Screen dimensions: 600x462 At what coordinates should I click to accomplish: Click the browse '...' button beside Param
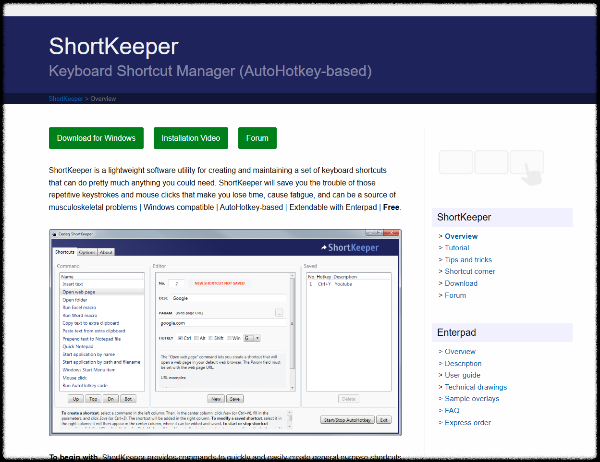click(279, 313)
